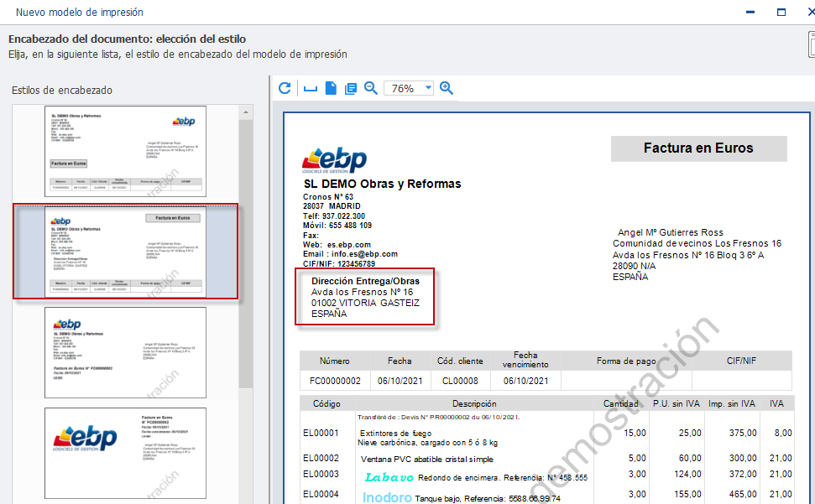Open the 76% zoom level dropdown
Image resolution: width=815 pixels, height=504 pixels.
[428, 88]
